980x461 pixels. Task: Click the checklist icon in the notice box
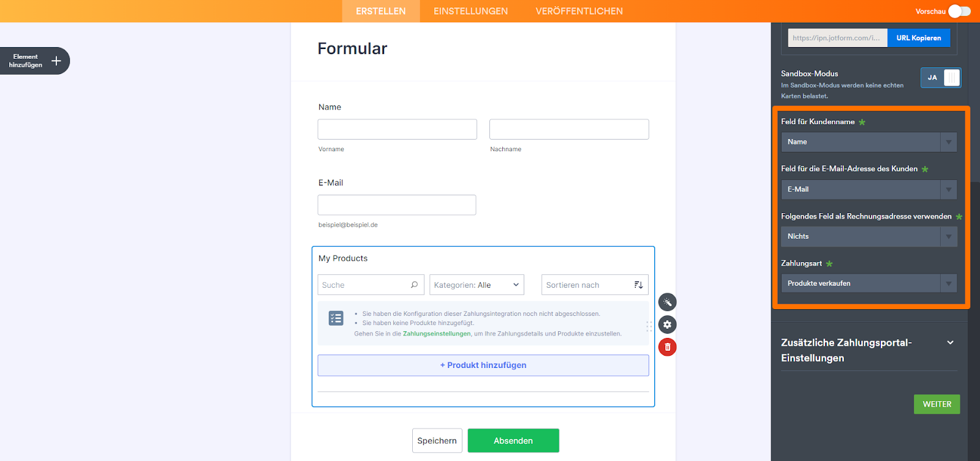click(336, 318)
